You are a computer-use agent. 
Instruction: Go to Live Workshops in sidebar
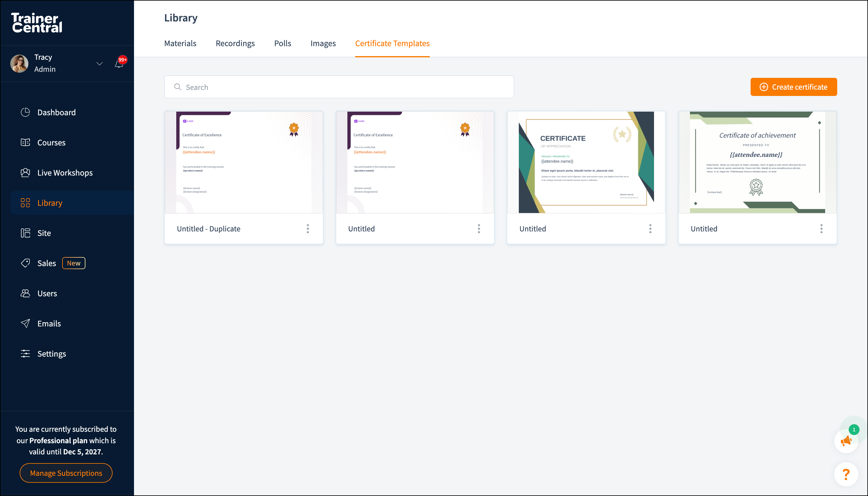click(x=25, y=173)
